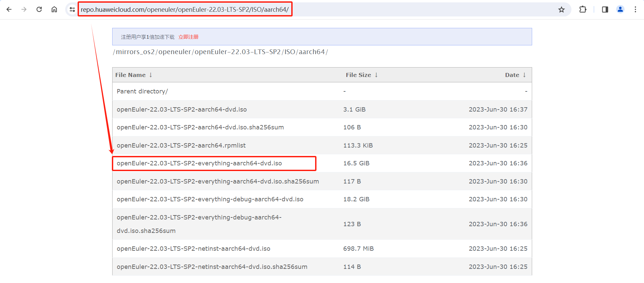644x283 pixels.
Task: Download openEuler-22.03-LTS-SP2-everything-aarch64-dvd.iso
Action: [x=199, y=163]
